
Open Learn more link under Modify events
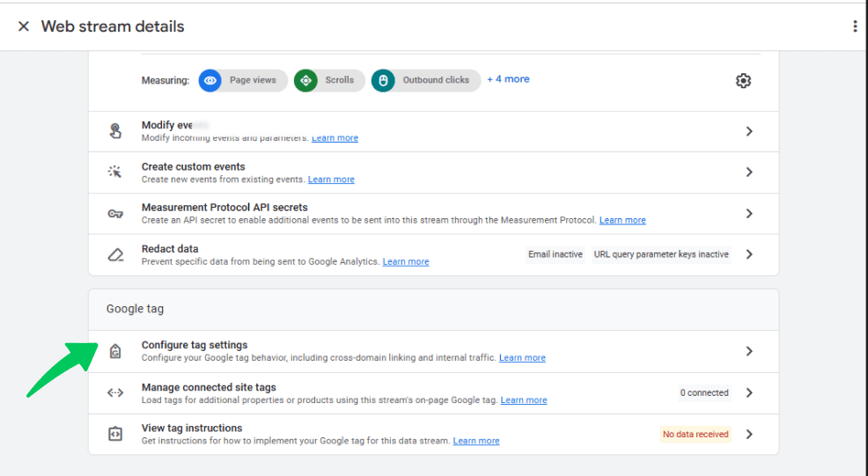pos(335,138)
